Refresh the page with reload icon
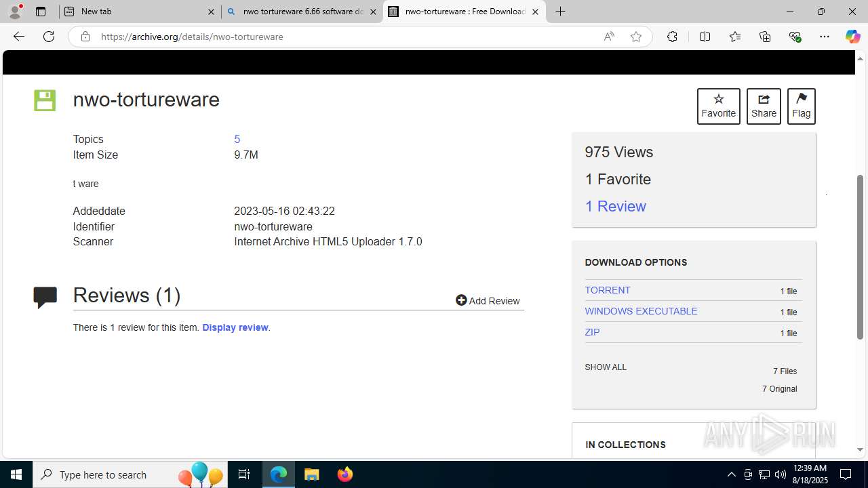This screenshot has height=488, width=868. [x=49, y=37]
